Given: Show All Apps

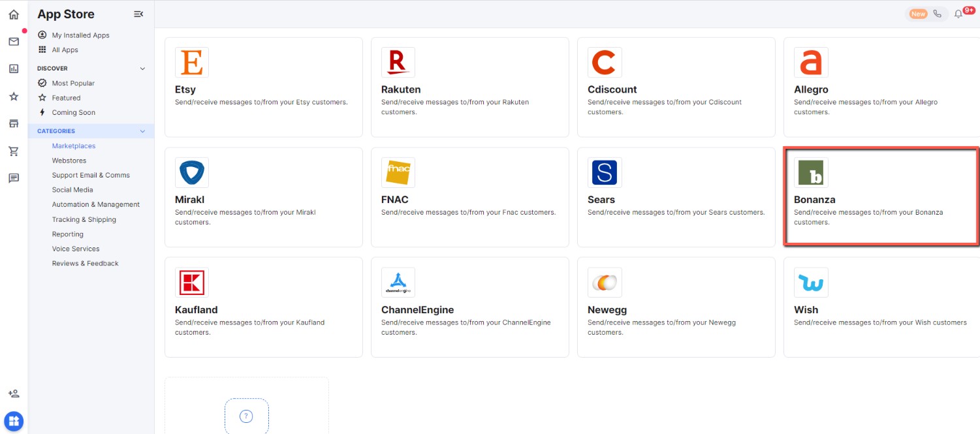Looking at the screenshot, I should [65, 50].
